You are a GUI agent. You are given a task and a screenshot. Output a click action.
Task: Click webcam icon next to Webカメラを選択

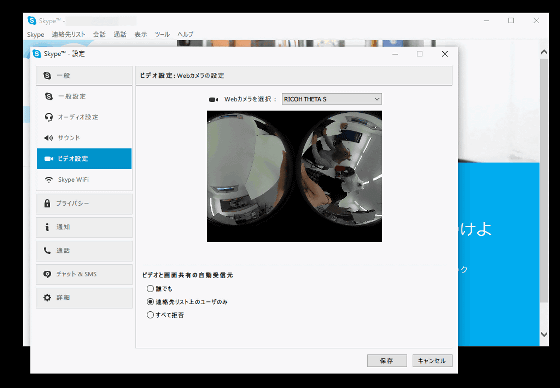pos(214,99)
